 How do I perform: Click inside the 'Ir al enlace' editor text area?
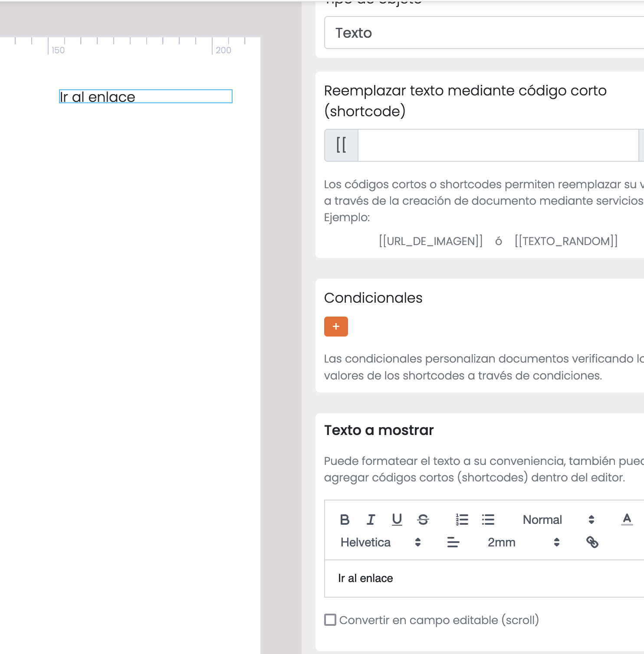(x=484, y=579)
